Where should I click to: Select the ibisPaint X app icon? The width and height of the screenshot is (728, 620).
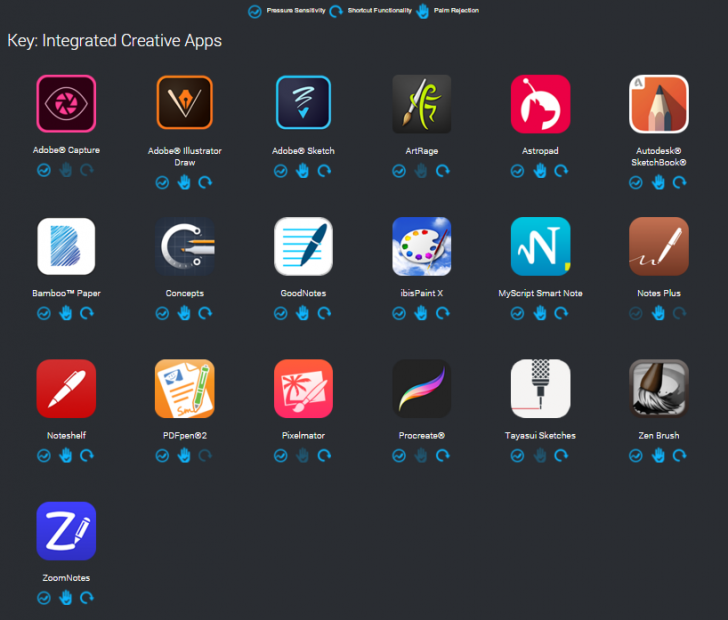click(x=422, y=247)
